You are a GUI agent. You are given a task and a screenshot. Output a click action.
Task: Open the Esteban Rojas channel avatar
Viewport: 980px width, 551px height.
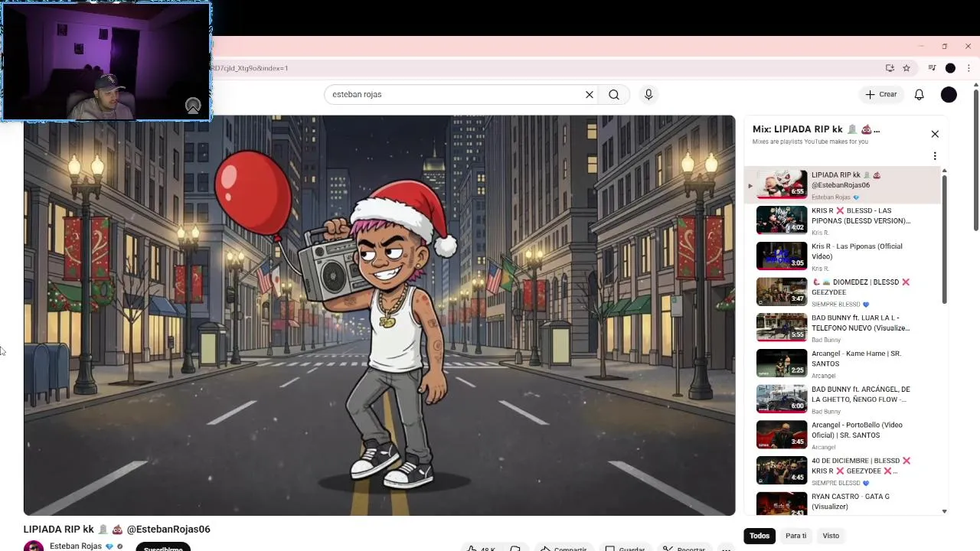(33, 546)
